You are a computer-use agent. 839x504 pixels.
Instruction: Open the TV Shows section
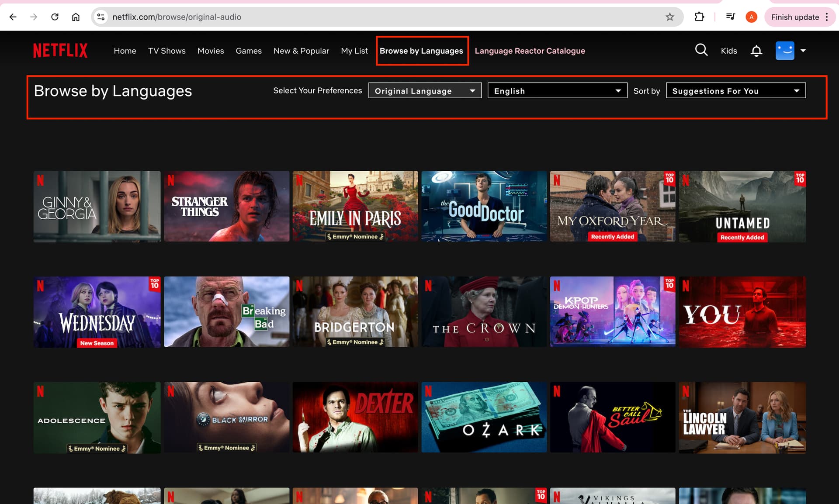(x=166, y=51)
